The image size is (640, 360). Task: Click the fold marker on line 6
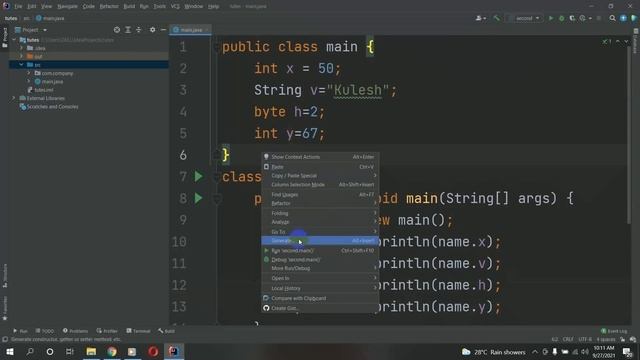pos(217,155)
